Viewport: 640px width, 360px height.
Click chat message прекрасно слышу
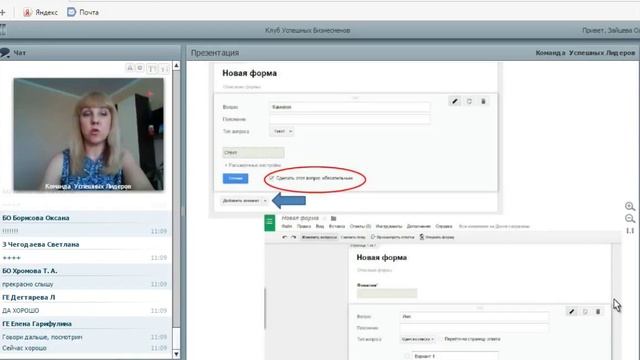[28, 284]
